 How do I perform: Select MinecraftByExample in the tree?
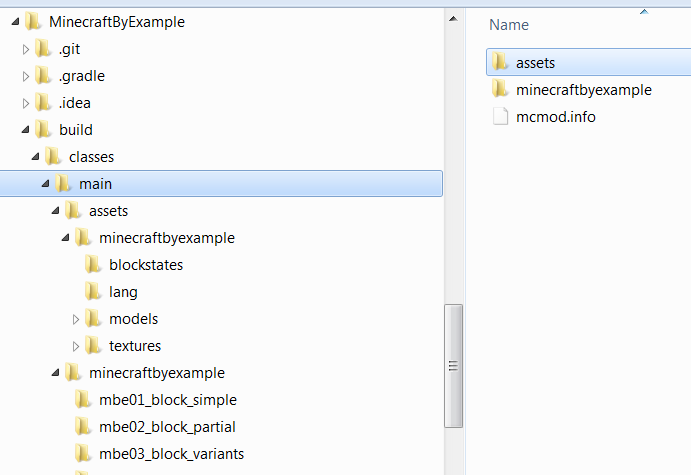(117, 22)
